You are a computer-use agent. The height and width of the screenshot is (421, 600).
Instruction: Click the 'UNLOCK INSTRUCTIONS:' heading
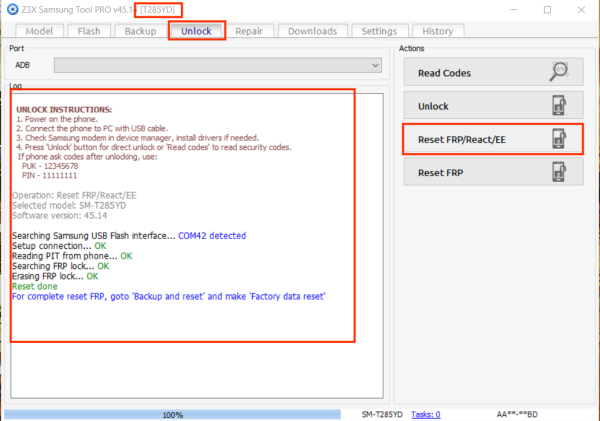(64, 110)
